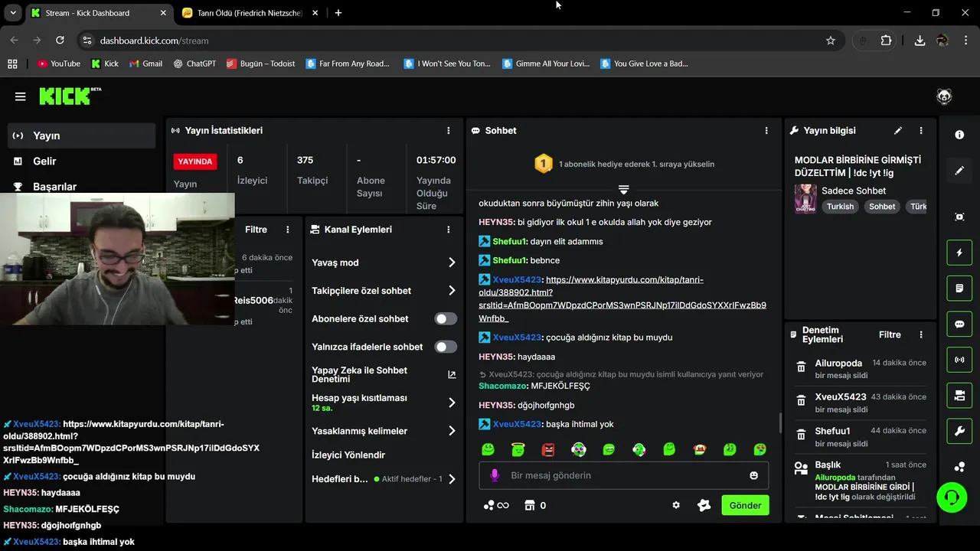Click the star badge icon beside Gönder
The width and height of the screenshot is (980, 551).
(x=704, y=505)
